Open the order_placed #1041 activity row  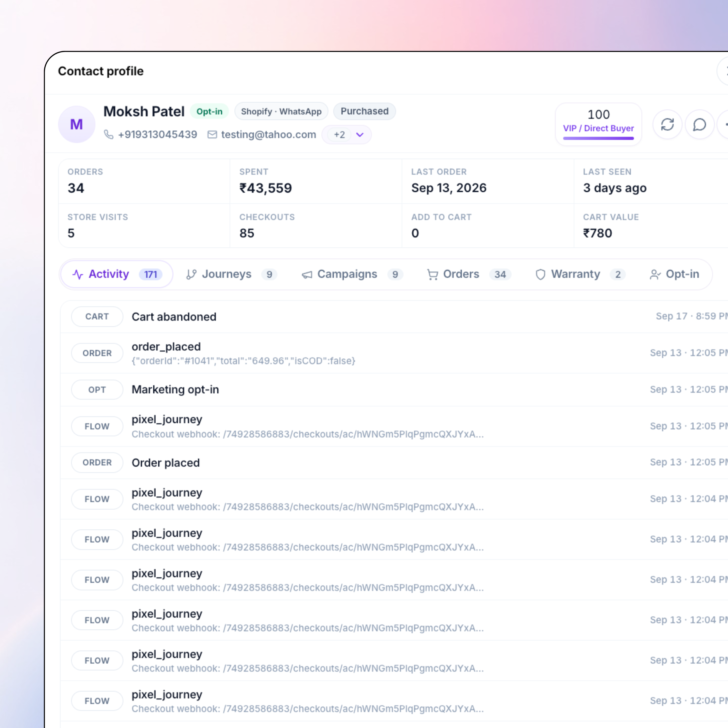pyautogui.click(x=394, y=353)
